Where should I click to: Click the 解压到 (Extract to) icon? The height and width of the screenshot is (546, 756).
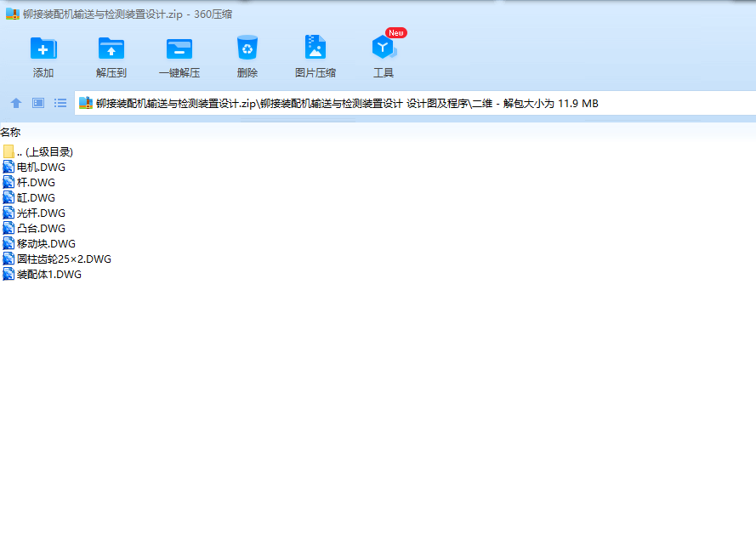[x=111, y=48]
